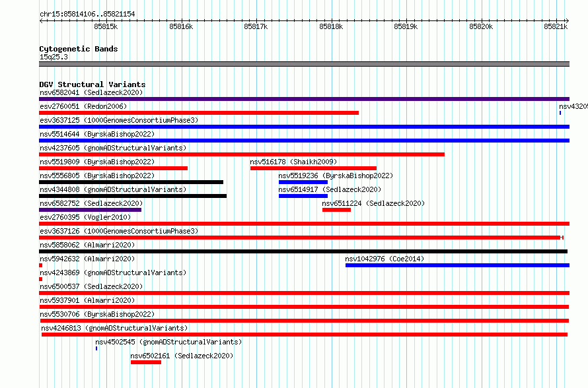The image size is (588, 388).
Task: Click the red bar under esv3637126
Action: (301, 238)
